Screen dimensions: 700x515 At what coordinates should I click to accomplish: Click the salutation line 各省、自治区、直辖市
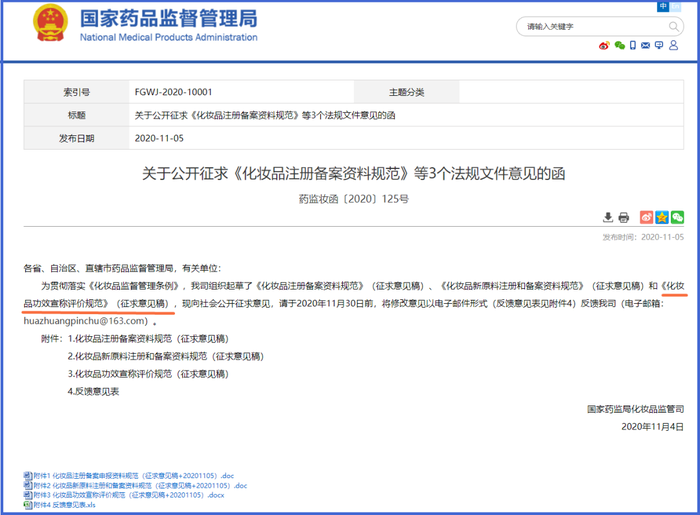[122, 268]
